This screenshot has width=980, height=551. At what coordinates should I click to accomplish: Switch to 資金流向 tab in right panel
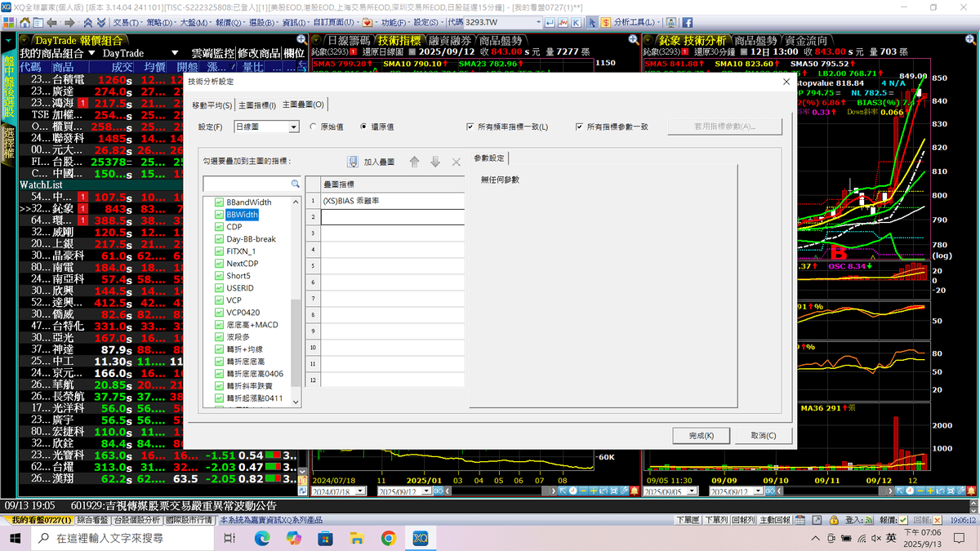click(x=806, y=40)
